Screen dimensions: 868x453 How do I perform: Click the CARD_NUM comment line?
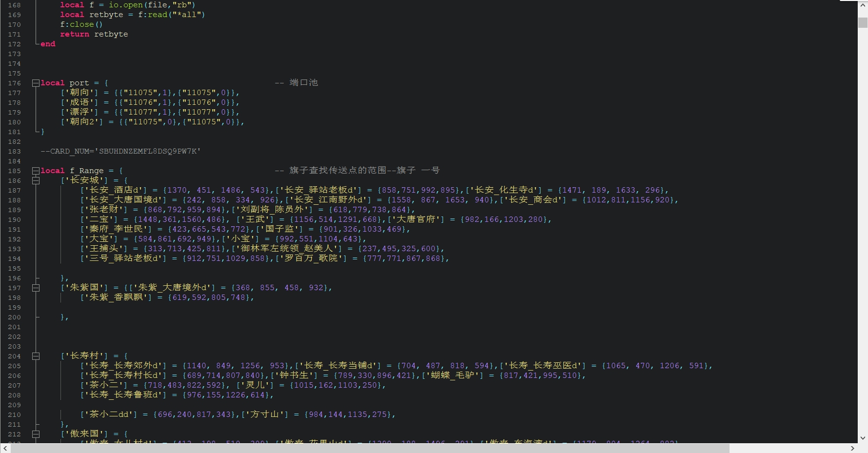120,151
